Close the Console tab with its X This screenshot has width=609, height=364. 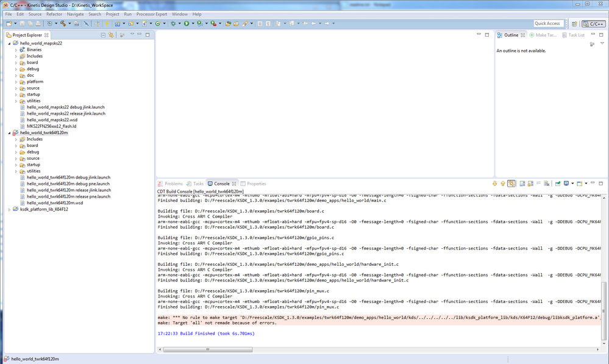[234, 184]
